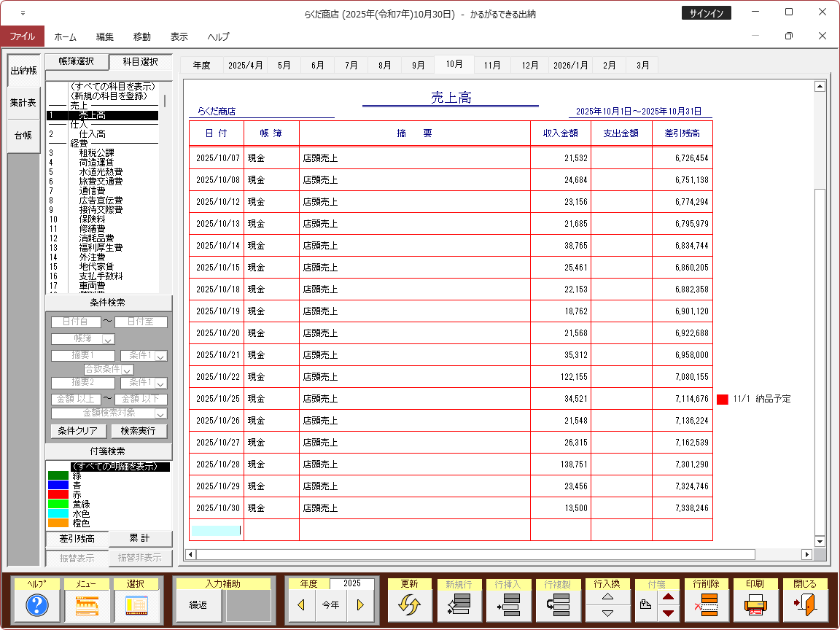Open the 編集 menu
Image resolution: width=840 pixels, height=630 pixels.
click(105, 36)
